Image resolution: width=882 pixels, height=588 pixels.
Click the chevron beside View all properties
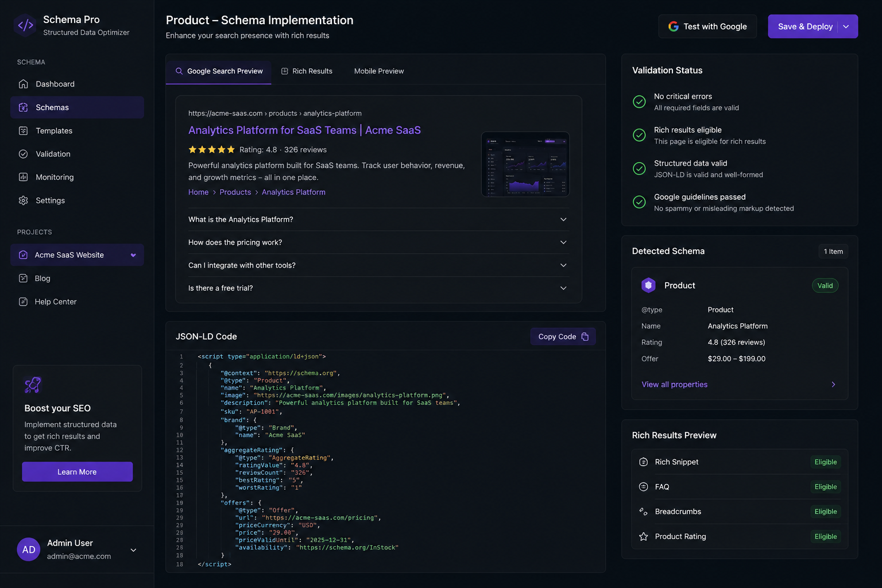pos(833,385)
